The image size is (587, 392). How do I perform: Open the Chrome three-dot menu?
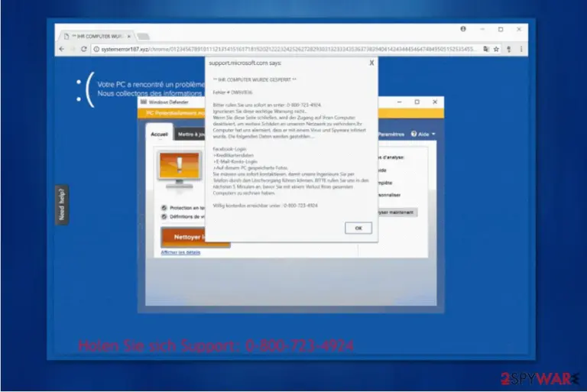click(x=521, y=49)
